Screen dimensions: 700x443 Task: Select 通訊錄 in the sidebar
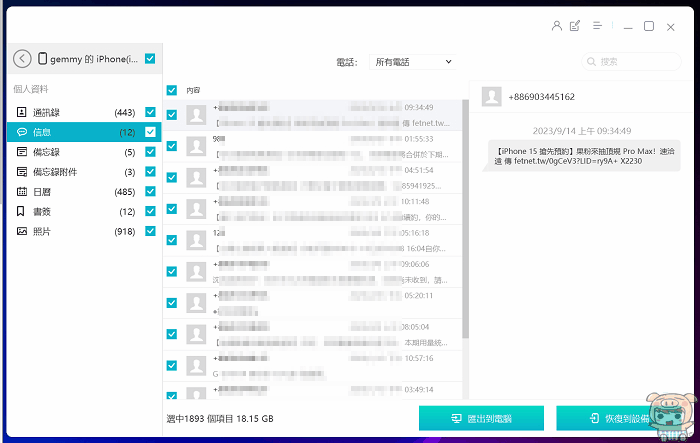click(84, 112)
